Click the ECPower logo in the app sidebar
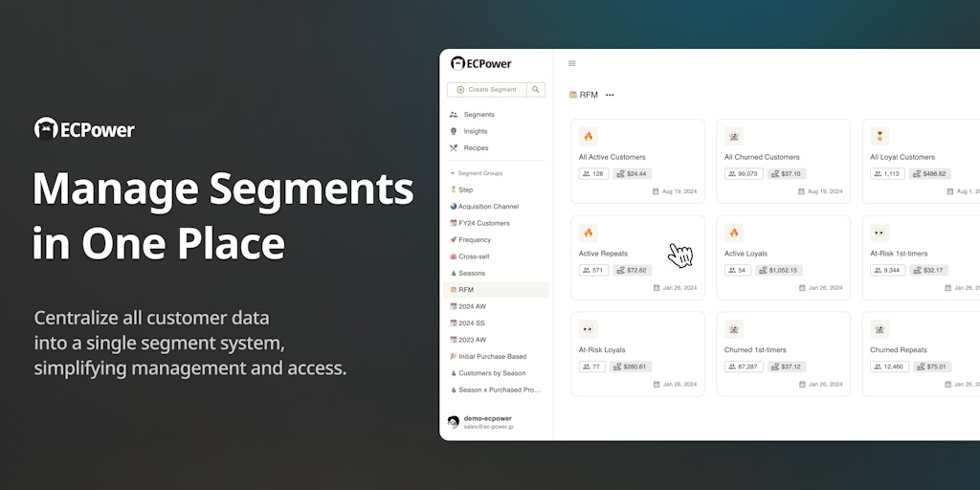The height and width of the screenshot is (490, 980). tap(480, 63)
